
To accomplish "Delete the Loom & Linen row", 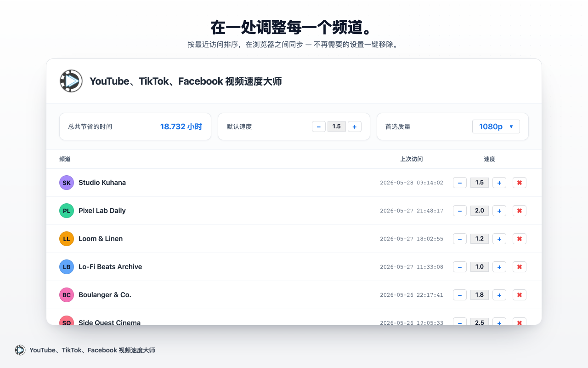I will coord(520,239).
